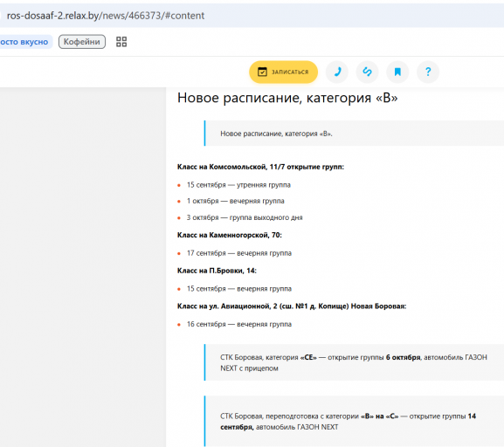Image resolution: width=504 pixels, height=447 pixels.
Task: Click the Записаться yellow button
Action: [283, 72]
